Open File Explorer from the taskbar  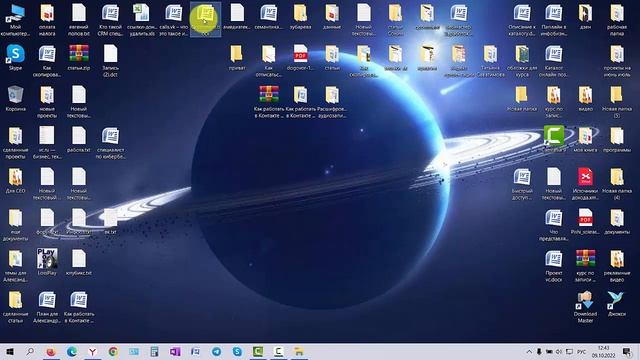[299, 351]
